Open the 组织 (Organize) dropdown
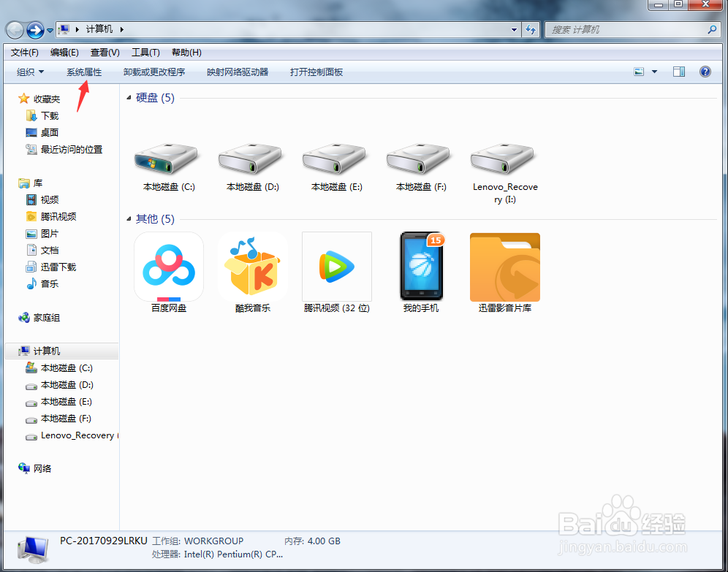 pyautogui.click(x=30, y=72)
